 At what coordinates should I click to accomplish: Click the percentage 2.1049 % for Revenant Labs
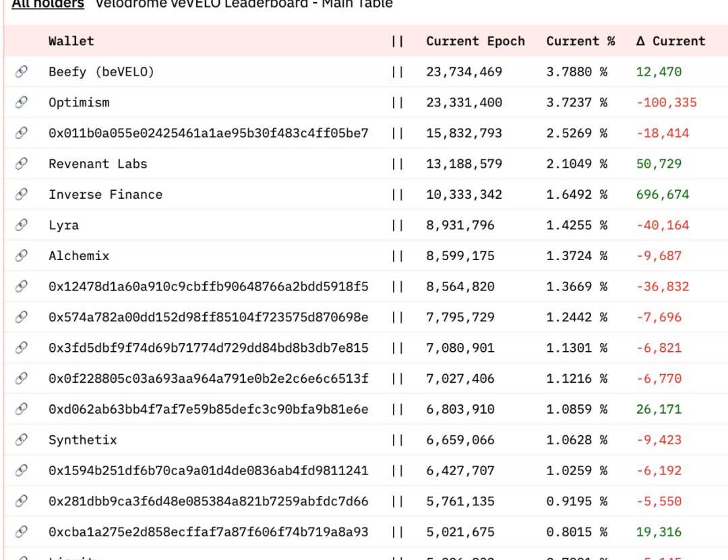click(x=576, y=164)
